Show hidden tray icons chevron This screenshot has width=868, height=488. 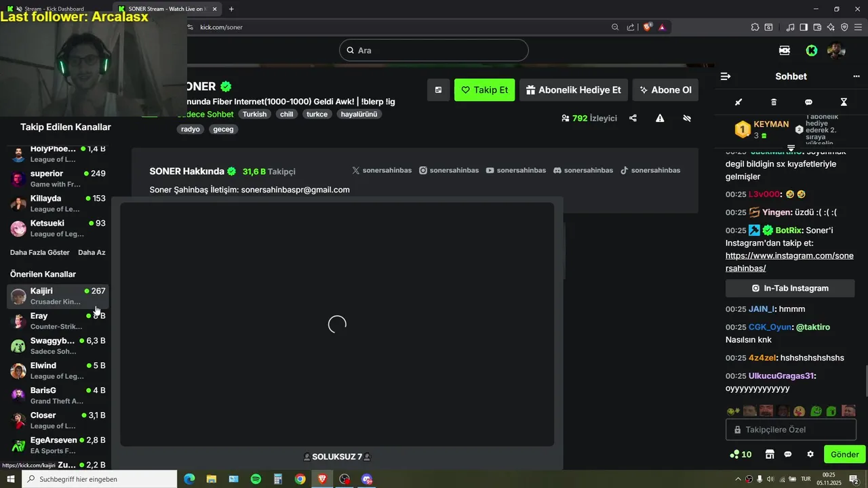[738, 479]
